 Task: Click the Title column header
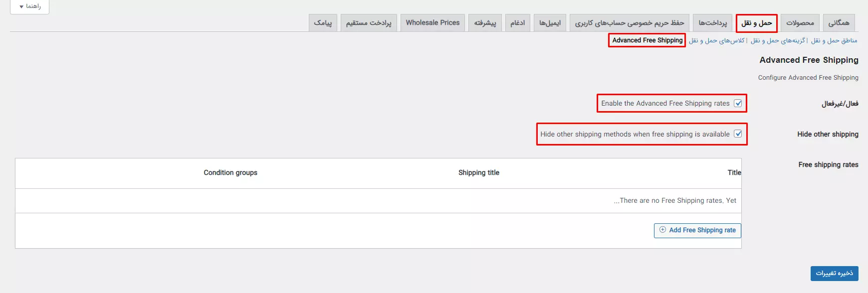[734, 172]
